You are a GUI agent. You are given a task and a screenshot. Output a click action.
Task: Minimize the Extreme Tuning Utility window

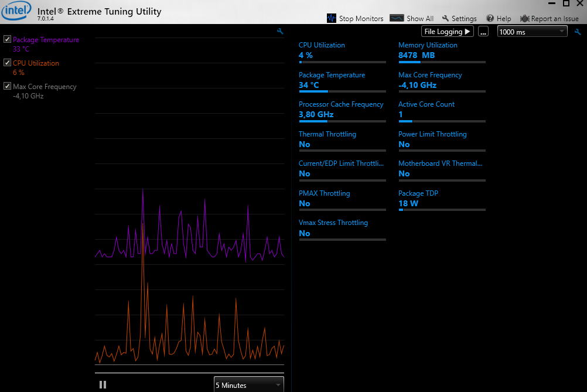pos(552,4)
